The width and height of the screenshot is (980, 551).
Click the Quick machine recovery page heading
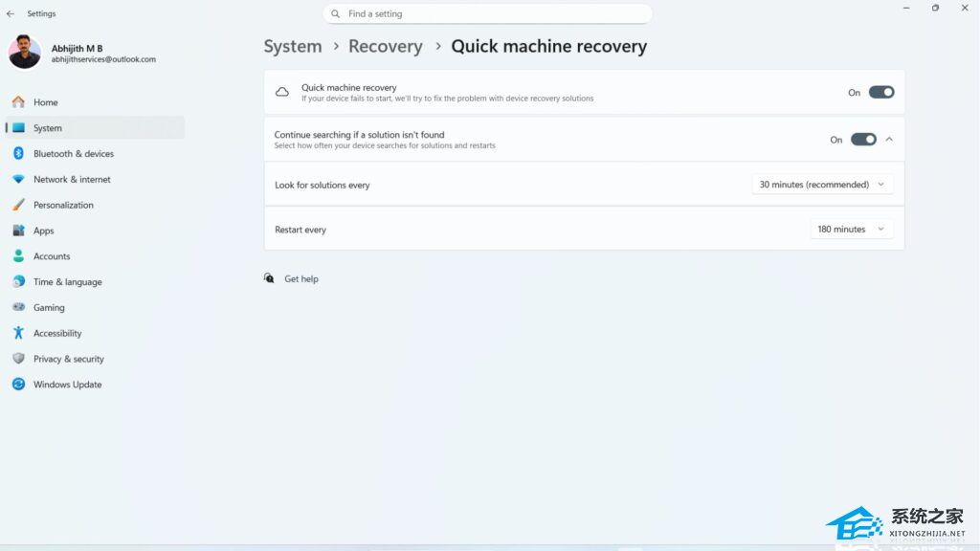click(548, 46)
